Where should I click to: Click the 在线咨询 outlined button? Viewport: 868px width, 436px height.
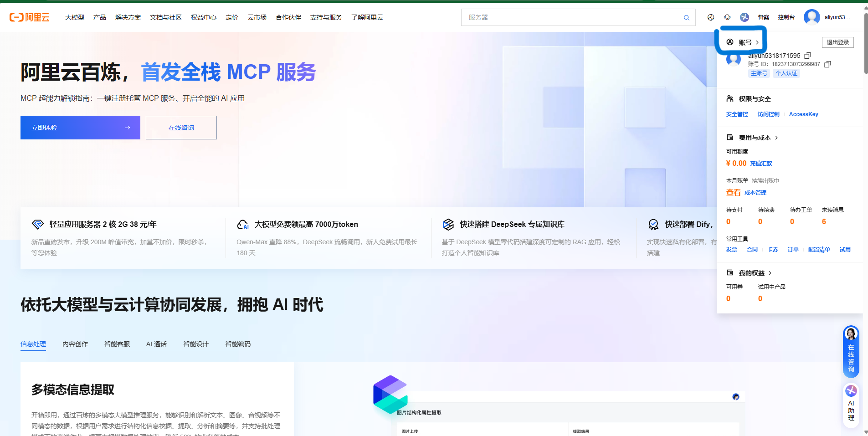click(181, 128)
